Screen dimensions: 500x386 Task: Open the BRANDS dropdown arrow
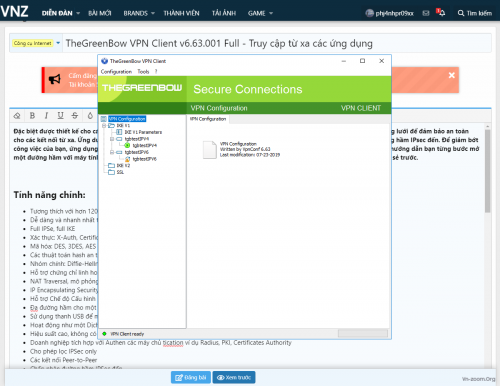pyautogui.click(x=153, y=13)
